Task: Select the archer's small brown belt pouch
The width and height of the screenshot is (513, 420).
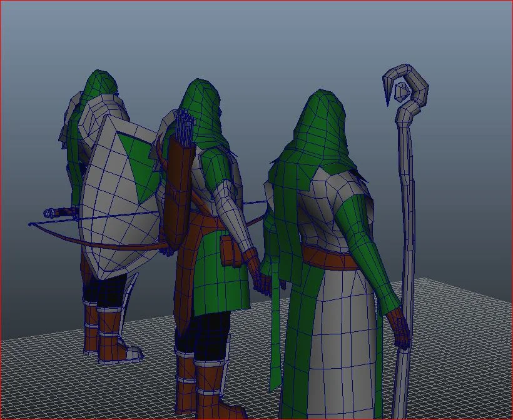Action: 230,250
